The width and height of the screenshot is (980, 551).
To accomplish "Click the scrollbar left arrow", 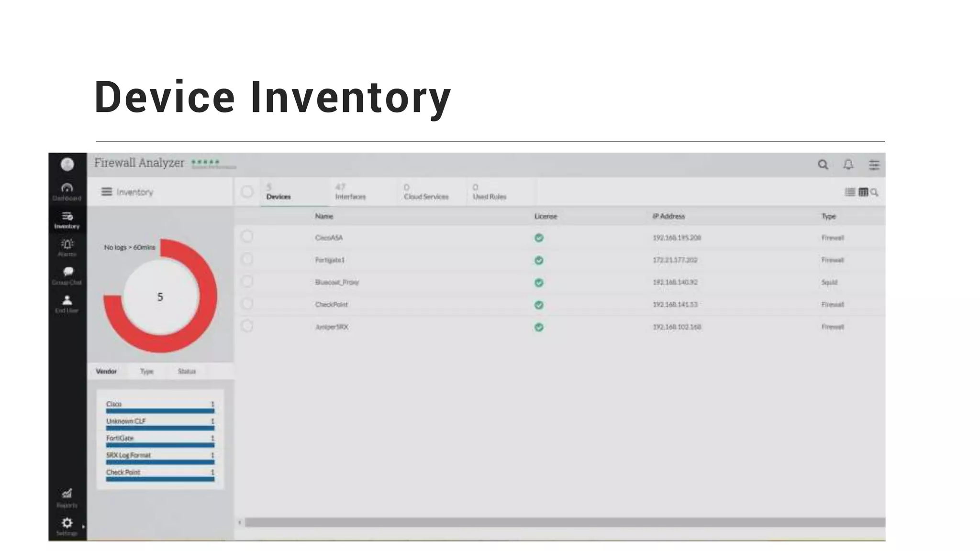I will pos(240,522).
